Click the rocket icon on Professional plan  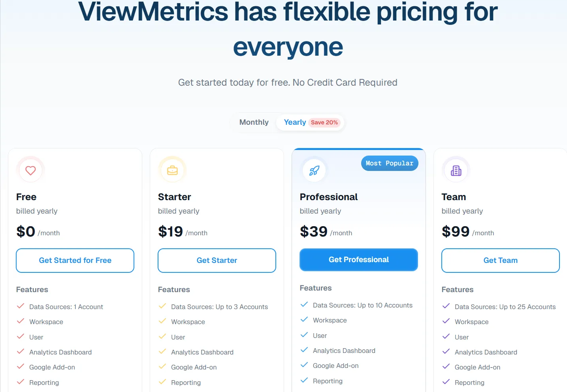(x=314, y=171)
